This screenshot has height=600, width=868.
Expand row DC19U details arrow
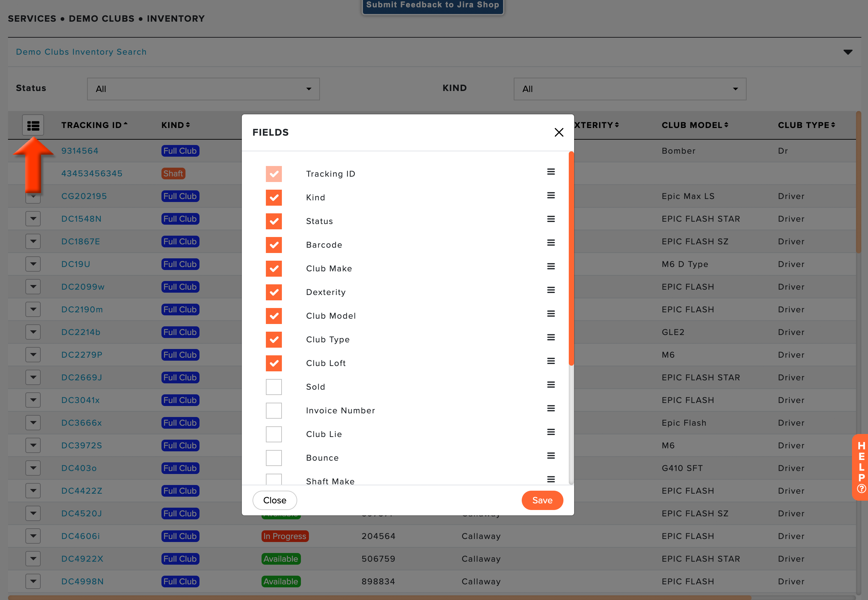click(33, 264)
